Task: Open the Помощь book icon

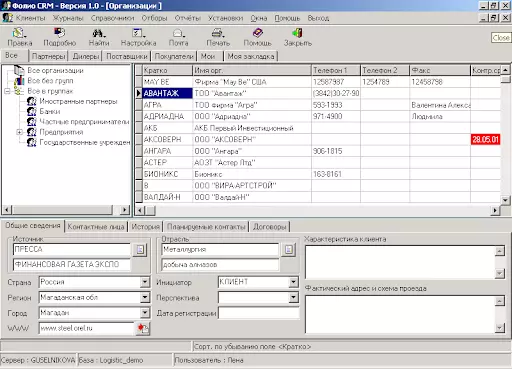Action: (x=258, y=33)
